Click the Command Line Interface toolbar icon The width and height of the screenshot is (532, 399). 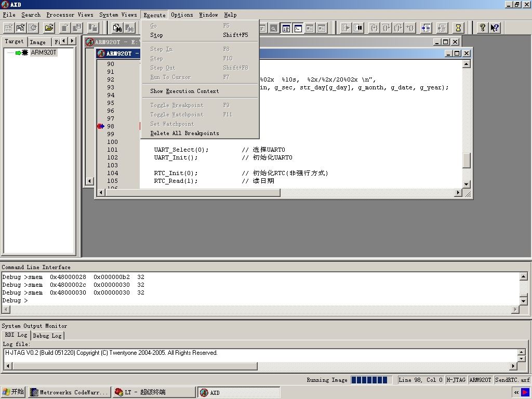298,28
